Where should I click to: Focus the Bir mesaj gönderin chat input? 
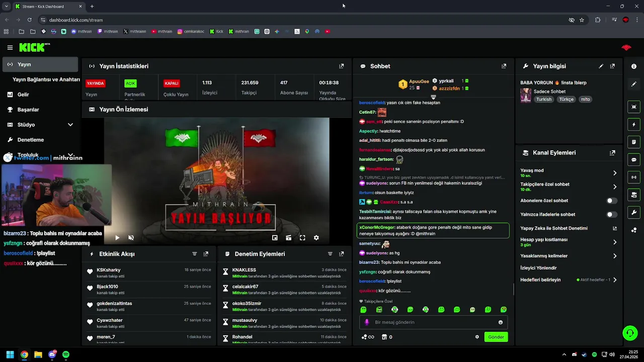point(434,322)
